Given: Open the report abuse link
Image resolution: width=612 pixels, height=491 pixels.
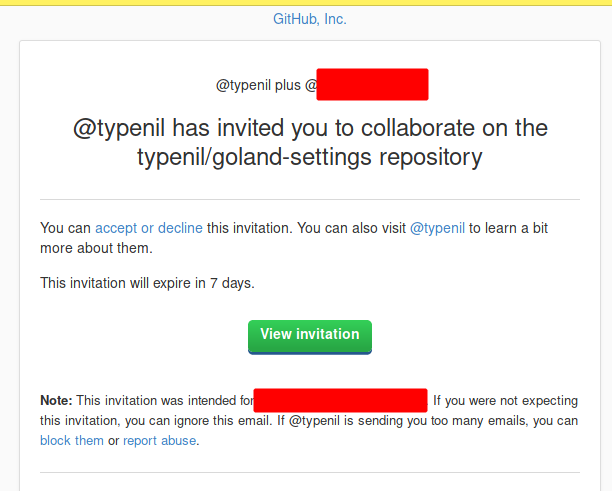Looking at the screenshot, I should [160, 440].
